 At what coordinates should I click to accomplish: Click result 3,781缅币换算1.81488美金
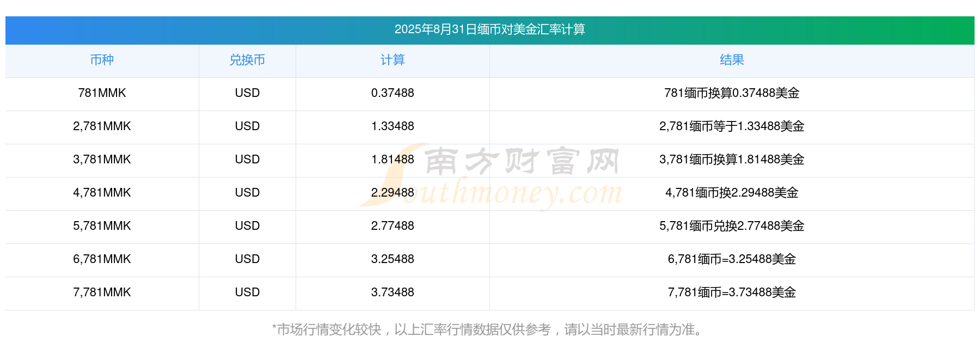(732, 160)
